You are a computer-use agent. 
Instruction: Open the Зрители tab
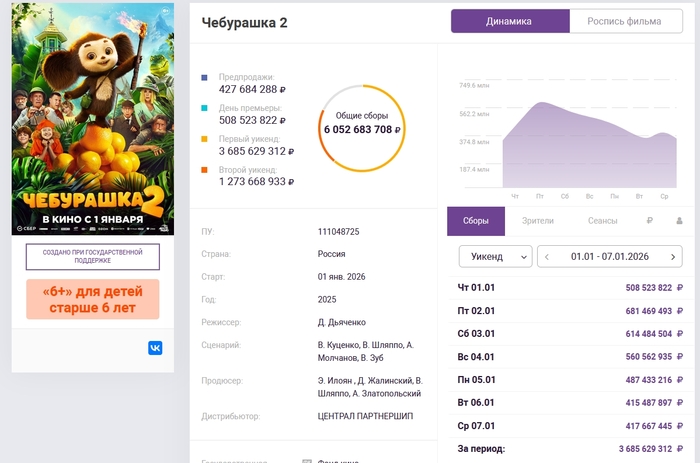pos(538,221)
